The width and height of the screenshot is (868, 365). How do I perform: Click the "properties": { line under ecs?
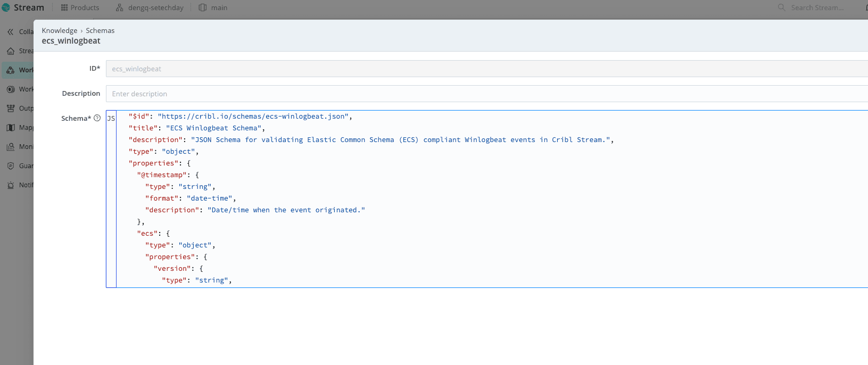(x=176, y=257)
